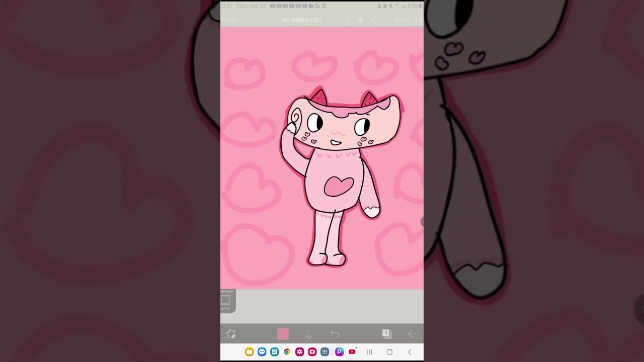644x362 pixels.
Task: Open the PicsArt app in taskbar
Action: pos(339,352)
